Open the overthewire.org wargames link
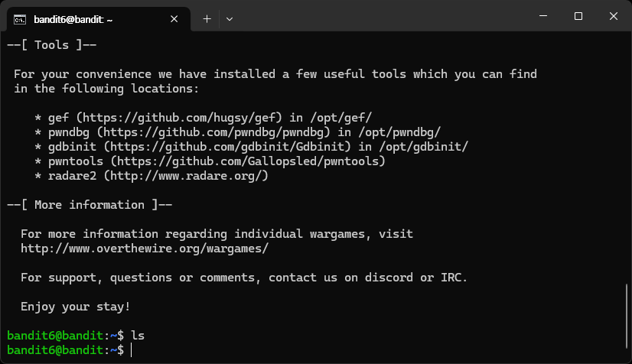Screen dimensions: 632x364 (145, 249)
